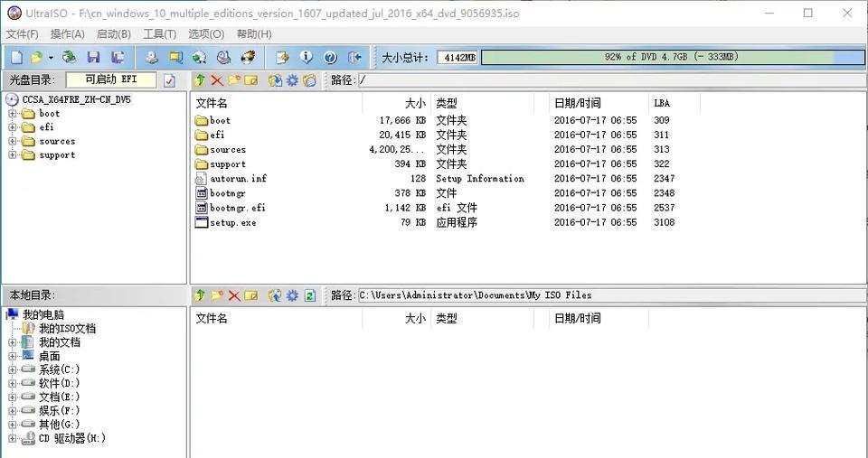The width and height of the screenshot is (868, 458).
Task: Select 文档(E:) drive in local tree
Action: 59,397
